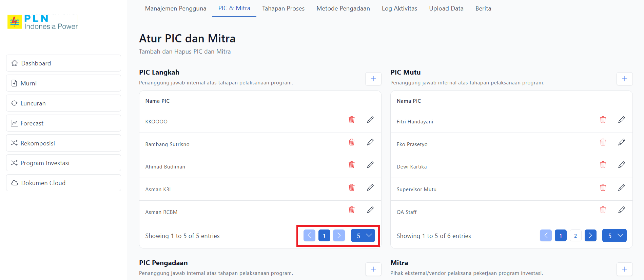Open Dashboard from the sidebar
Viewport: 644px width, 280px height.
[x=63, y=63]
